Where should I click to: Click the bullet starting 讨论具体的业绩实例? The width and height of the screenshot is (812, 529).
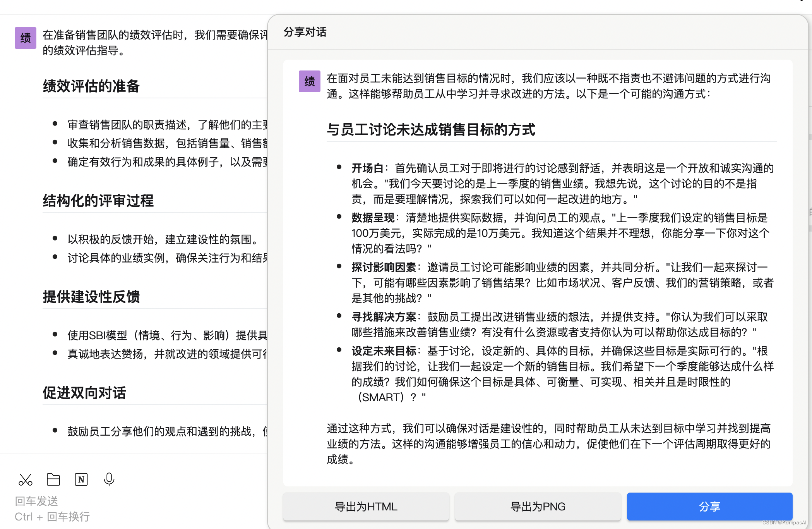(168, 258)
